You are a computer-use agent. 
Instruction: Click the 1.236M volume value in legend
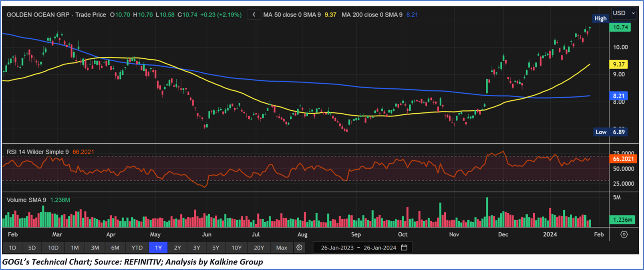60,200
